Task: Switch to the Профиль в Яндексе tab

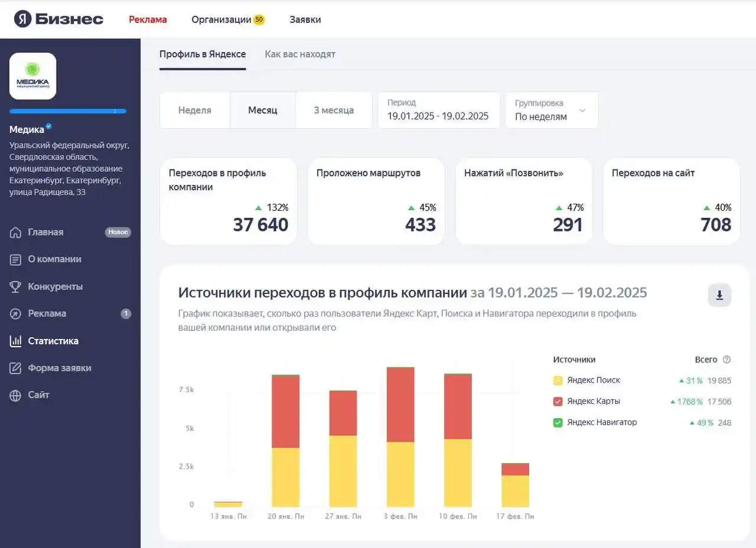Action: tap(203, 54)
